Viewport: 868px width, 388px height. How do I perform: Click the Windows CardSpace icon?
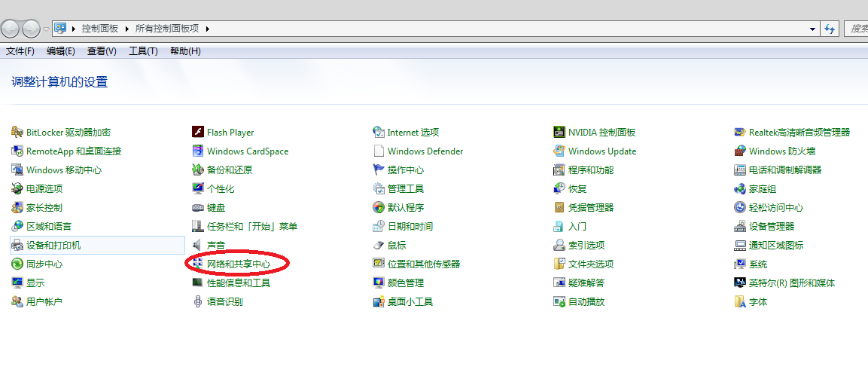pos(198,151)
